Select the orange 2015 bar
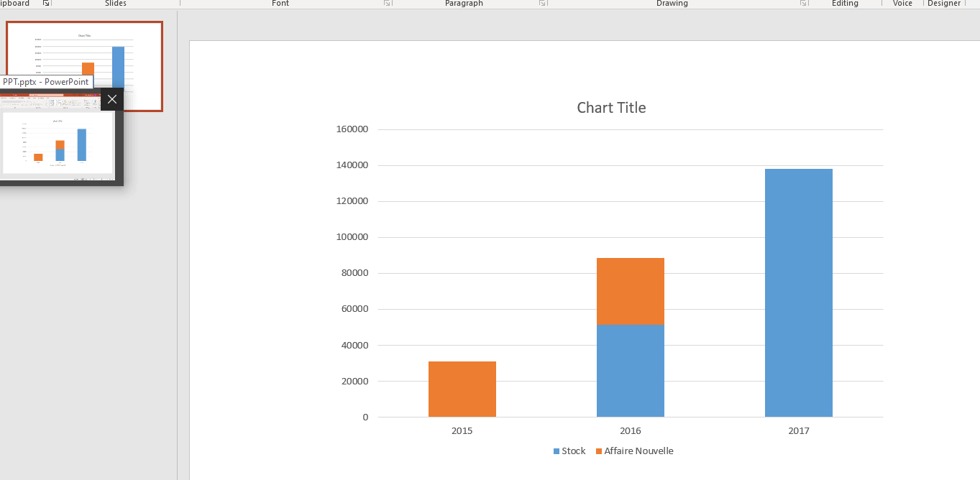This screenshot has width=980, height=480. coord(462,388)
